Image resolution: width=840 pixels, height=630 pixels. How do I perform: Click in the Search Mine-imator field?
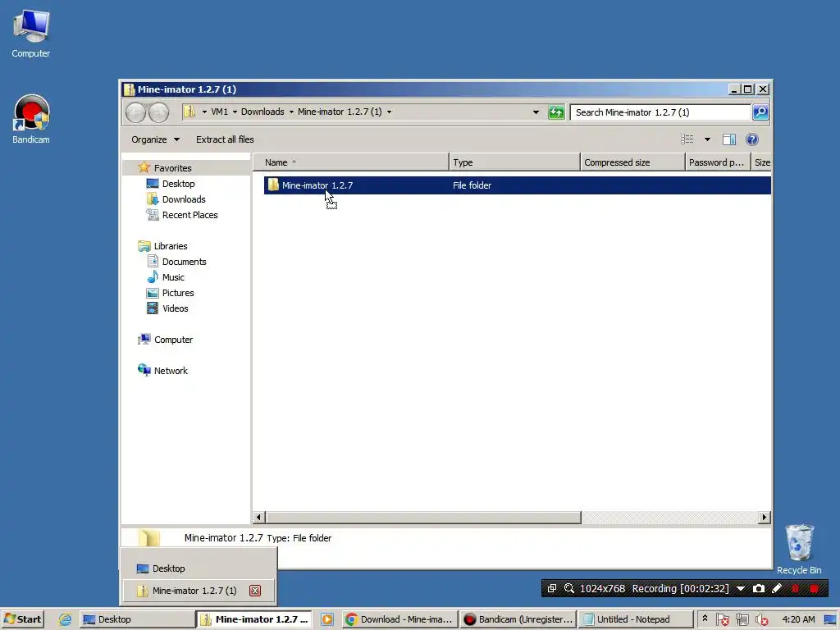(660, 112)
